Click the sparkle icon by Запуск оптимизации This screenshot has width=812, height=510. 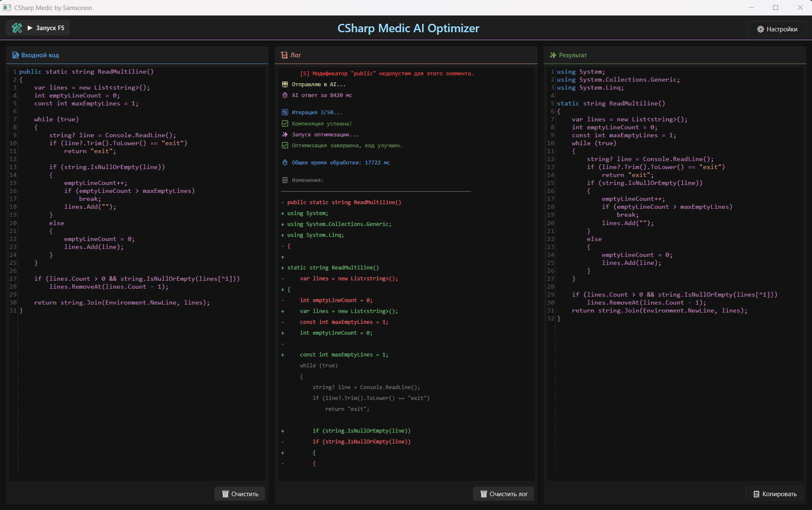[285, 134]
